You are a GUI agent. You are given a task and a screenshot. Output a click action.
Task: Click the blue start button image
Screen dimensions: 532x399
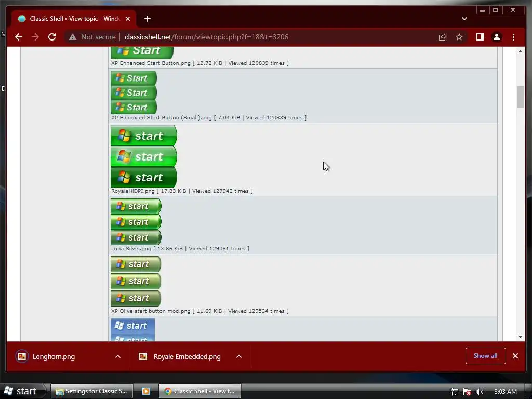point(132,329)
